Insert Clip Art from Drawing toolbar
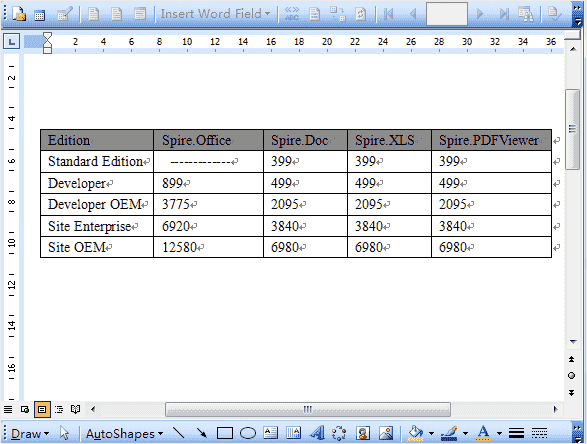587x444 pixels. click(362, 433)
